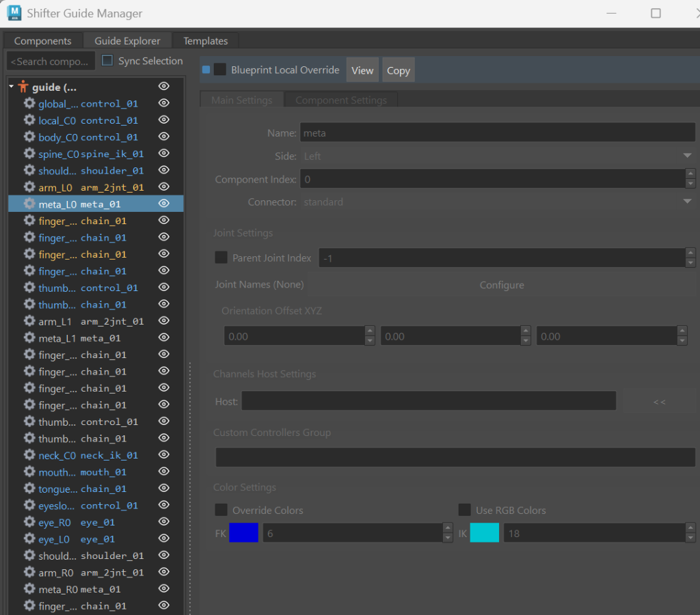Click the gear icon next to neck_C0
This screenshot has height=615, width=700.
coord(29,455)
